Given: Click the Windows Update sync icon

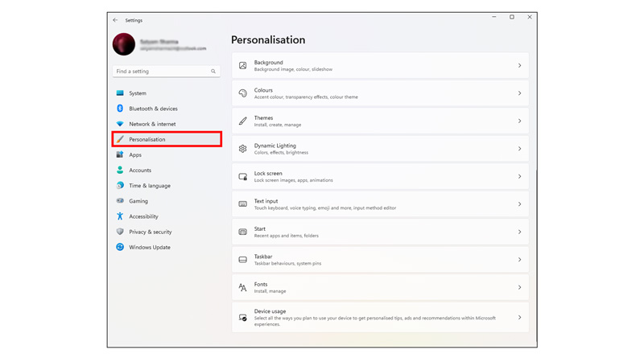Looking at the screenshot, I should click(120, 247).
